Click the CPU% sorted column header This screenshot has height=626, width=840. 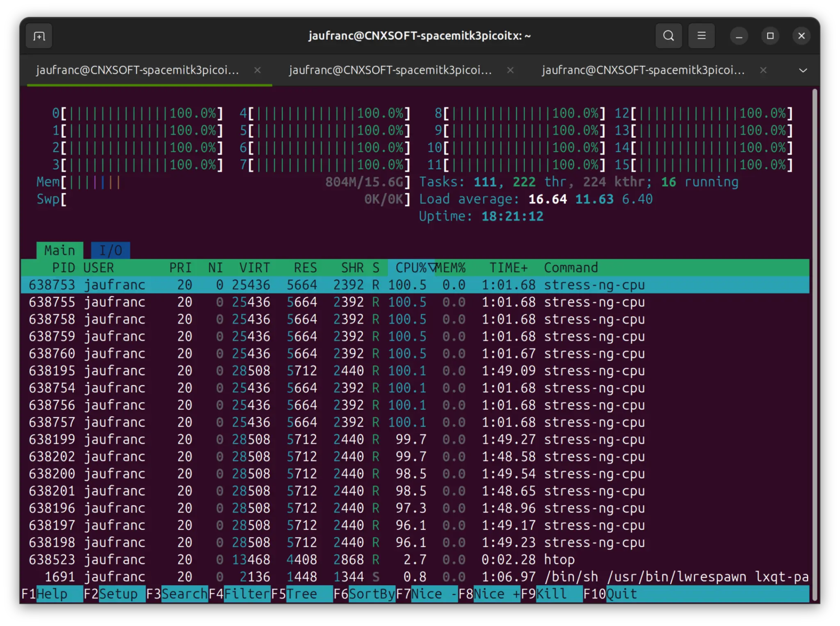(411, 268)
